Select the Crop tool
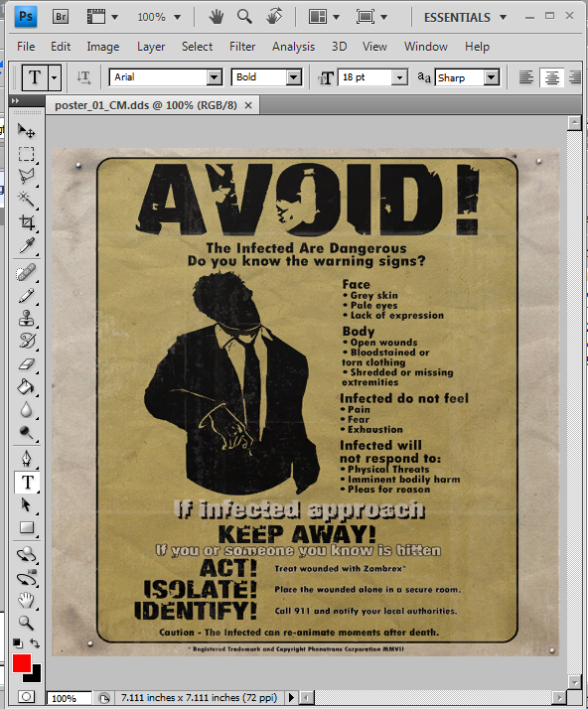The image size is (588, 709). [26, 222]
